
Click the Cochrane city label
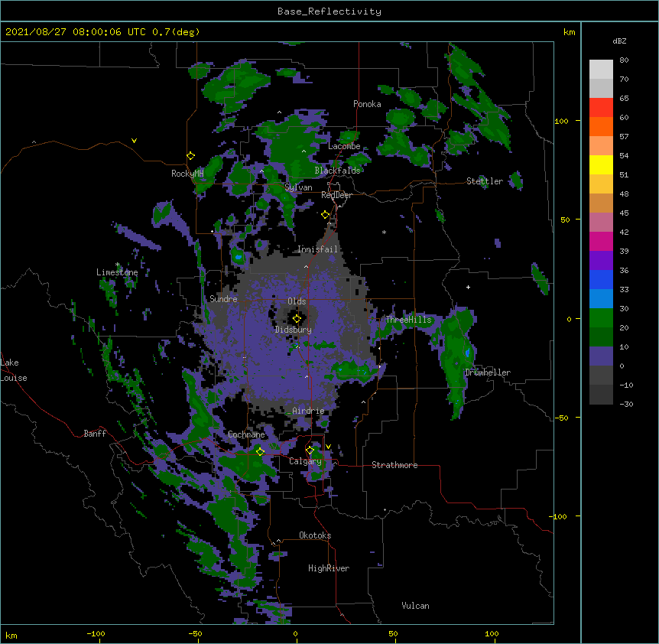(246, 434)
